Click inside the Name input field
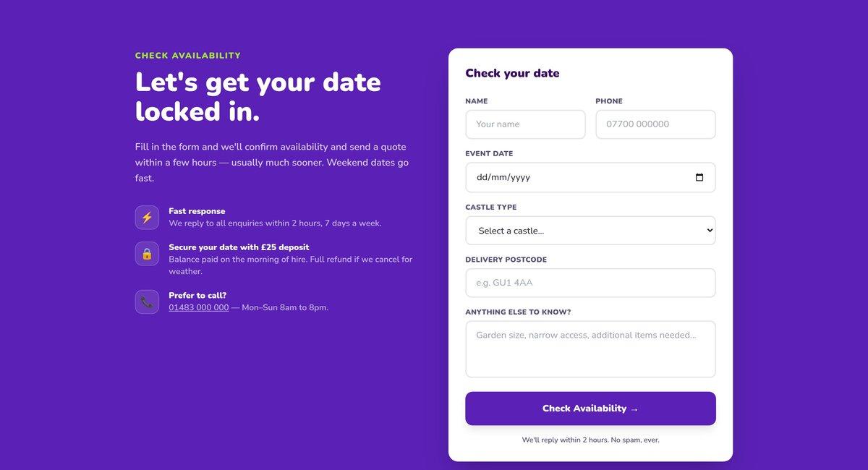 pyautogui.click(x=525, y=124)
